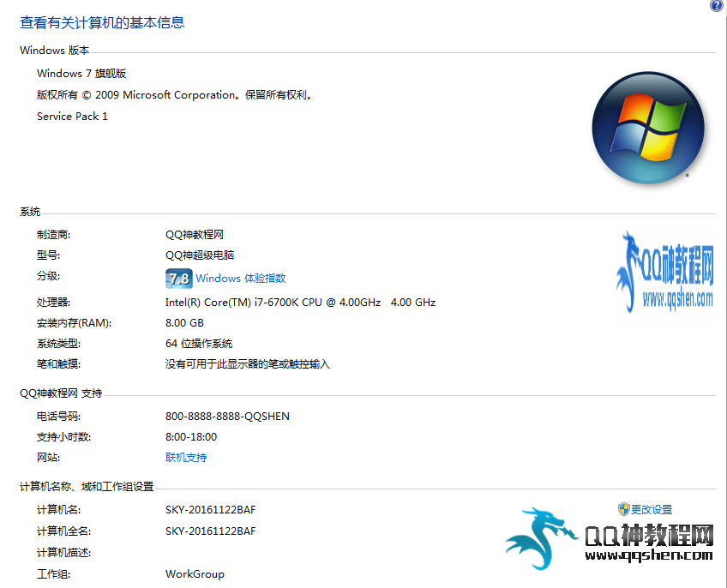Image resolution: width=727 pixels, height=588 pixels.
Task: Click the Service Pack 1 text
Action: click(72, 117)
